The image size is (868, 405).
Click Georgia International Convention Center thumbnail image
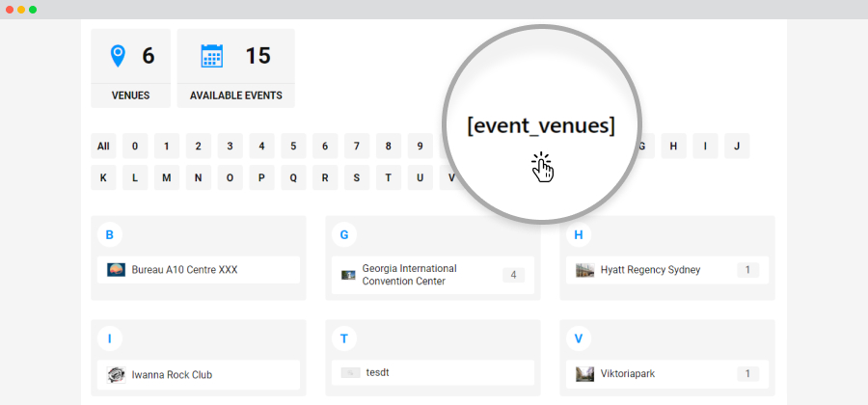point(348,275)
